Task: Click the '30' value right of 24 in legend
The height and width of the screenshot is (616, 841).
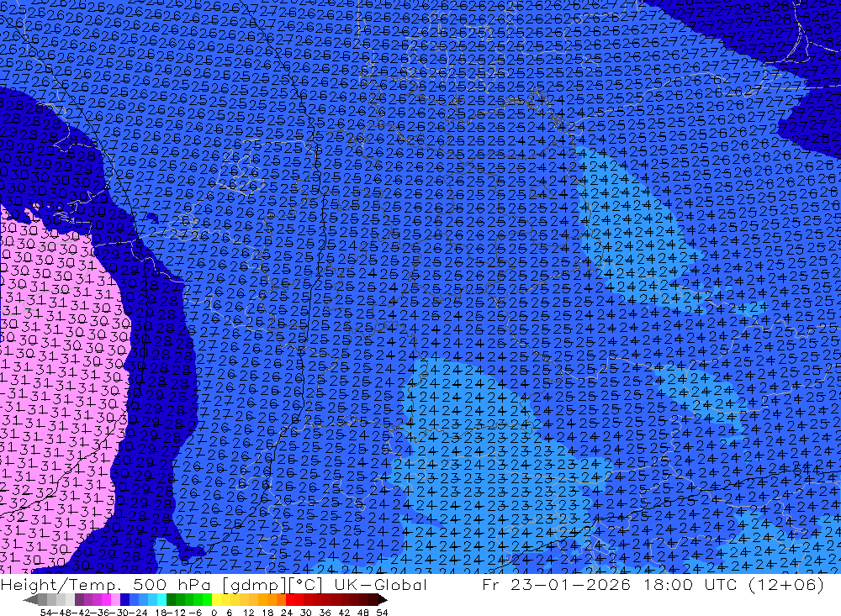Action: pyautogui.click(x=306, y=613)
